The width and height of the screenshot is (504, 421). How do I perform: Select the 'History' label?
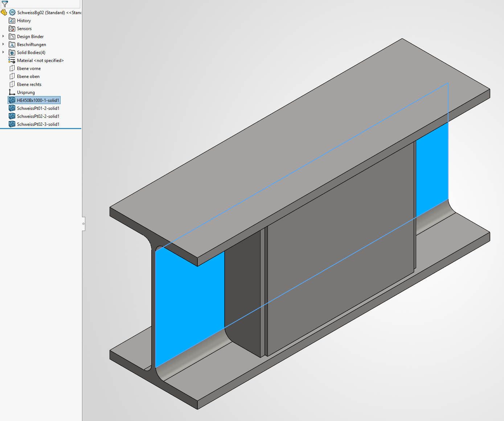point(24,21)
